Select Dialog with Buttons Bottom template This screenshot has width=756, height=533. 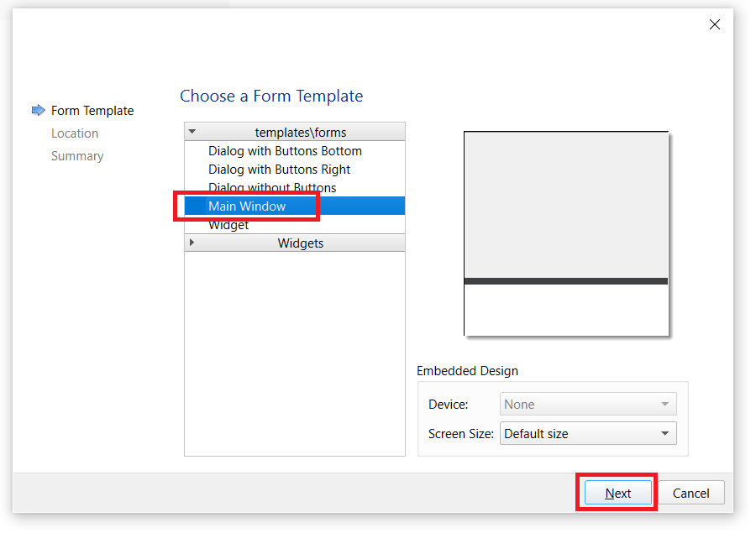[285, 151]
